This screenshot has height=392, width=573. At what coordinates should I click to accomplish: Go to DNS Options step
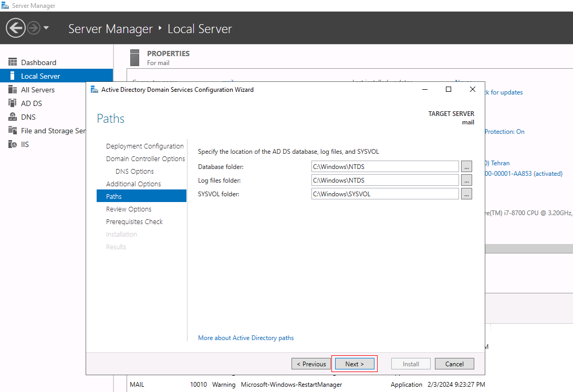point(134,171)
